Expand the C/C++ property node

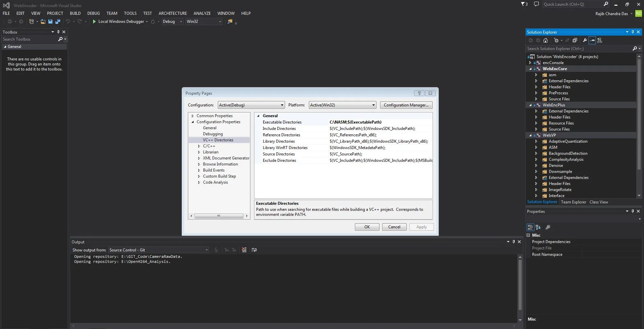(199, 146)
